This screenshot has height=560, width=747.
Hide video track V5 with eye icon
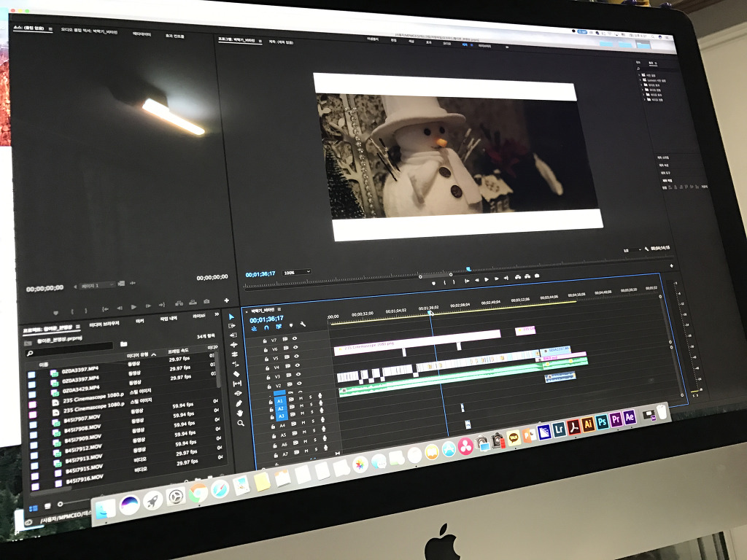[x=297, y=357]
